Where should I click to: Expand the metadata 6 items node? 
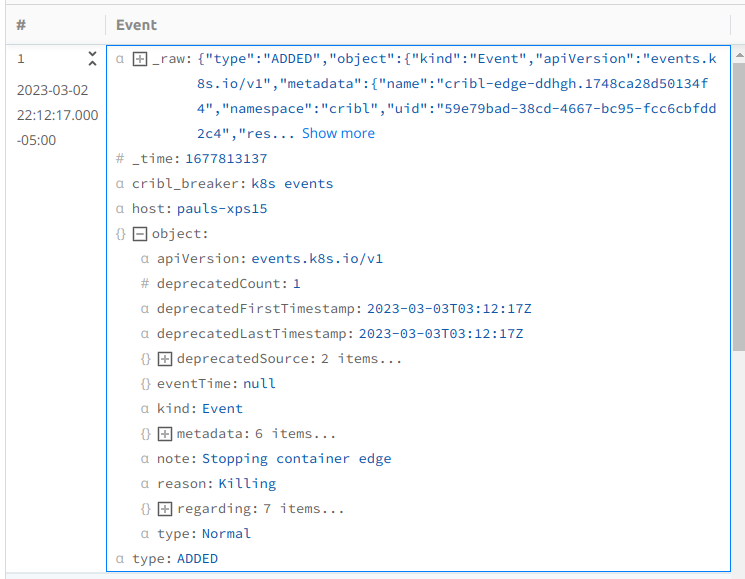tap(165, 434)
